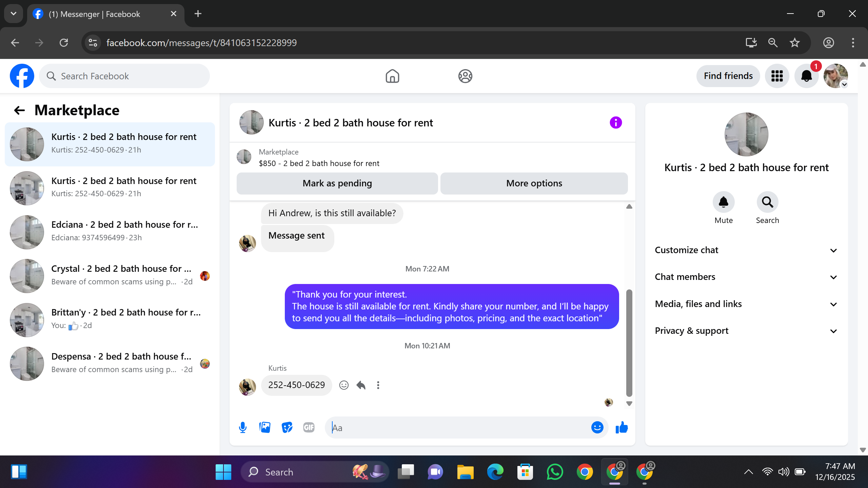Open a new browser tab
Image resolution: width=868 pixels, height=488 pixels.
[198, 14]
